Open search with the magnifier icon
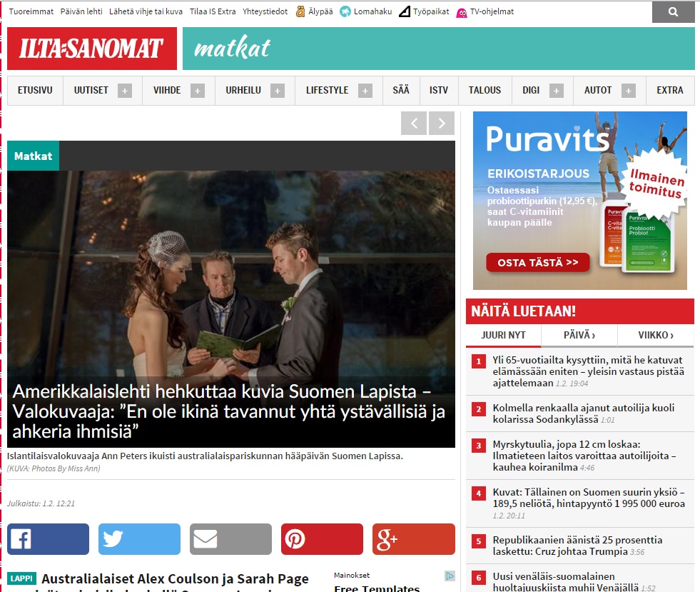 click(674, 11)
